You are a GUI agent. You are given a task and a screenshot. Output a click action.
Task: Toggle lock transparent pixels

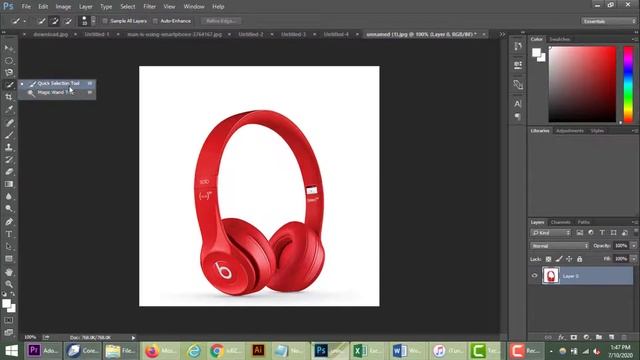click(x=548, y=259)
